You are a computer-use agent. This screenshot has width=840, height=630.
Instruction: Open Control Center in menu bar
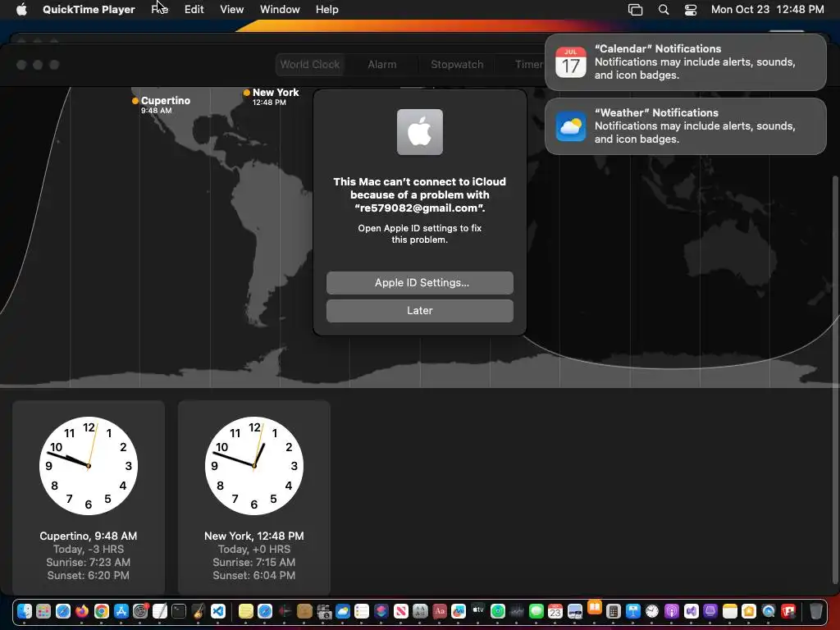[x=691, y=9]
